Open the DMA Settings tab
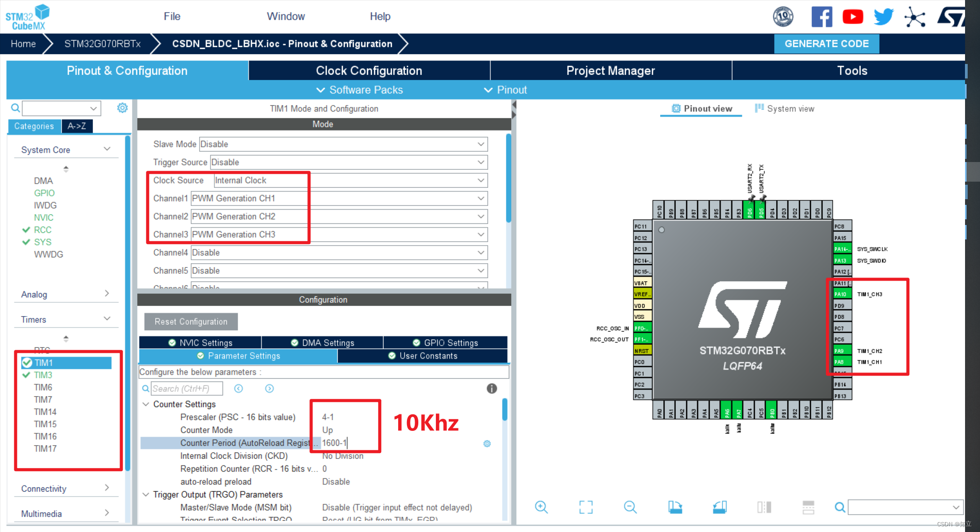 [x=322, y=343]
